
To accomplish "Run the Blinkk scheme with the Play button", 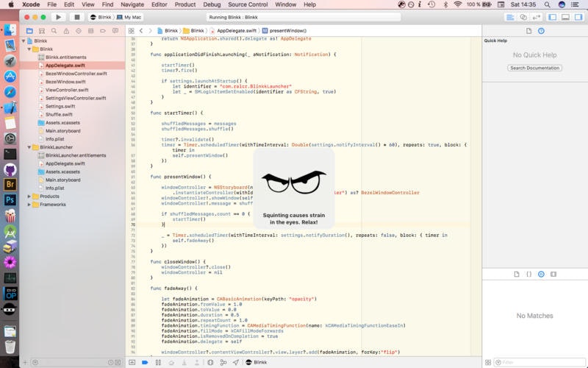I will (x=58, y=17).
